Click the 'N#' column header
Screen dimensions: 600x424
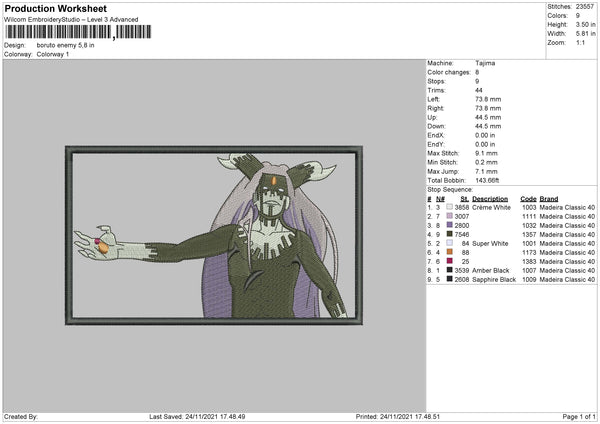click(x=440, y=199)
